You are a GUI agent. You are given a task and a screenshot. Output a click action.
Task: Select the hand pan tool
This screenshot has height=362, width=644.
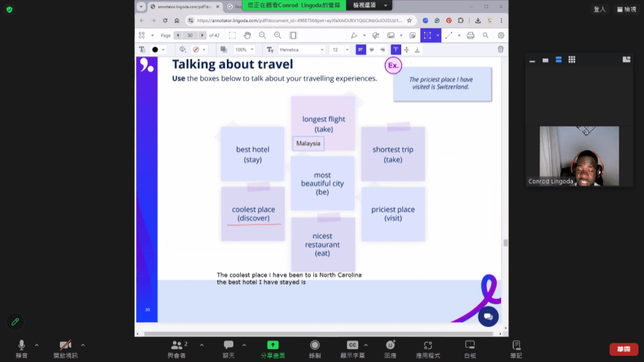pos(248,36)
